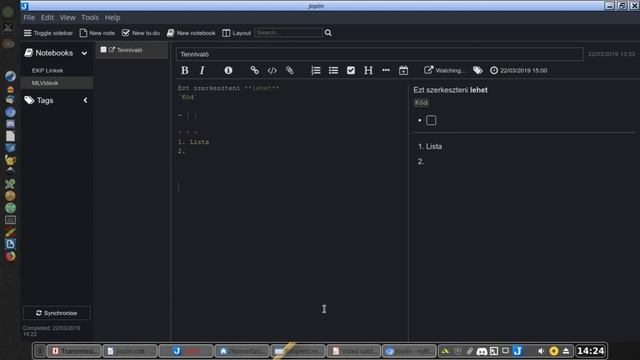This screenshot has width=640, height=360.
Task: Create a new notebook
Action: pos(191,33)
